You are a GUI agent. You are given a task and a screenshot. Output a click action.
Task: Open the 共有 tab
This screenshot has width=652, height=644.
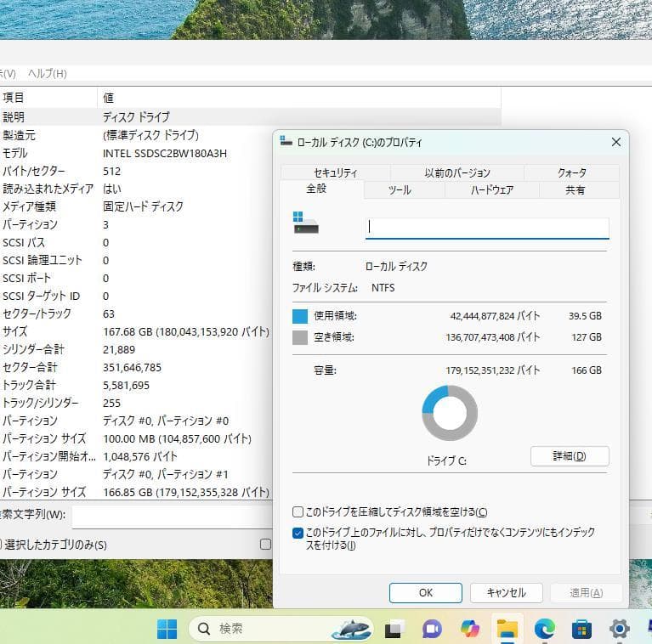pyautogui.click(x=575, y=189)
